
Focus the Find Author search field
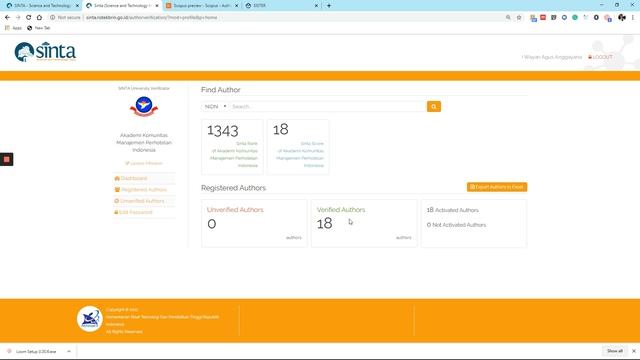(x=328, y=107)
